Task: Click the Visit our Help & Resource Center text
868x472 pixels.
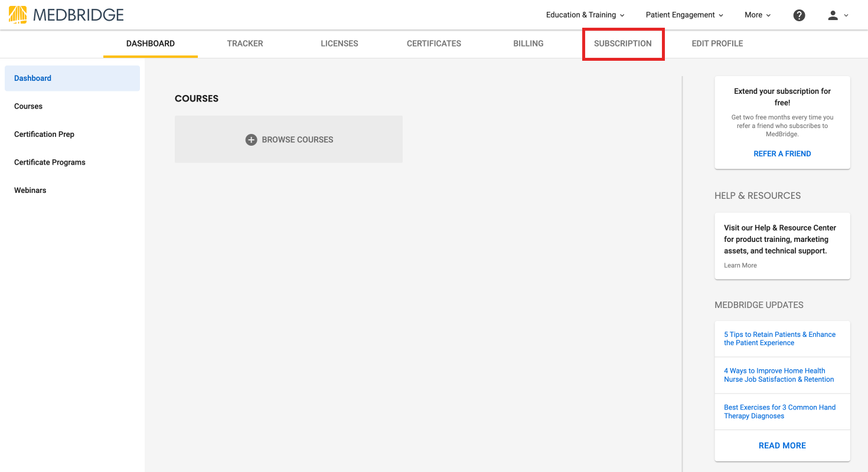Action: pos(780,240)
